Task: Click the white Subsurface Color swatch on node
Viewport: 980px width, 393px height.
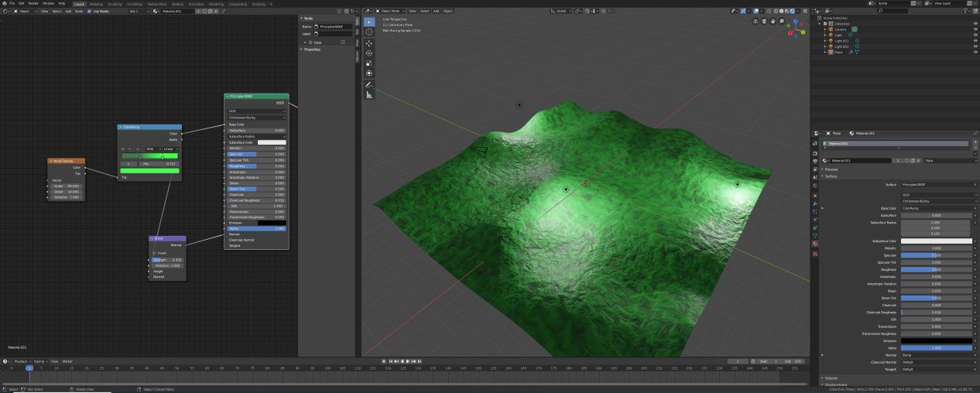Action: (272, 142)
